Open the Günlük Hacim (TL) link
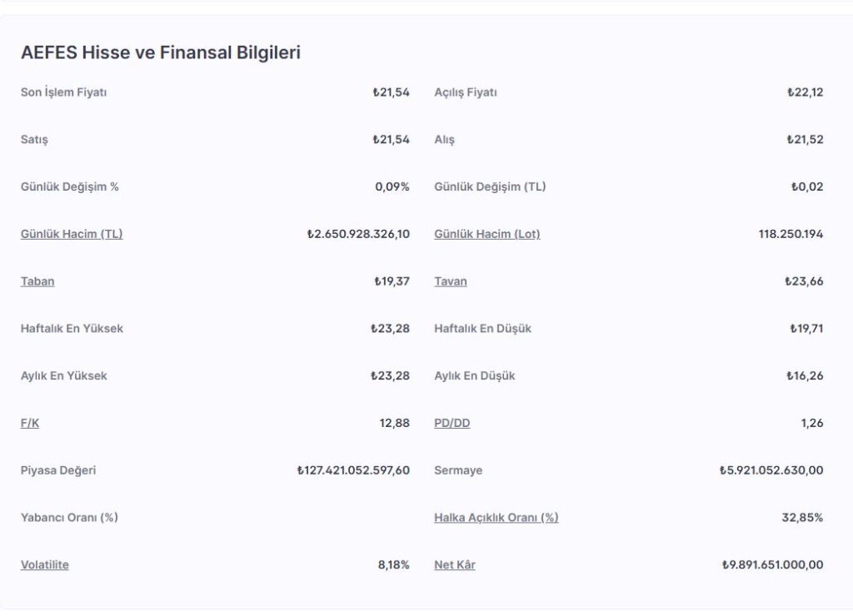853x616 pixels. [72, 234]
